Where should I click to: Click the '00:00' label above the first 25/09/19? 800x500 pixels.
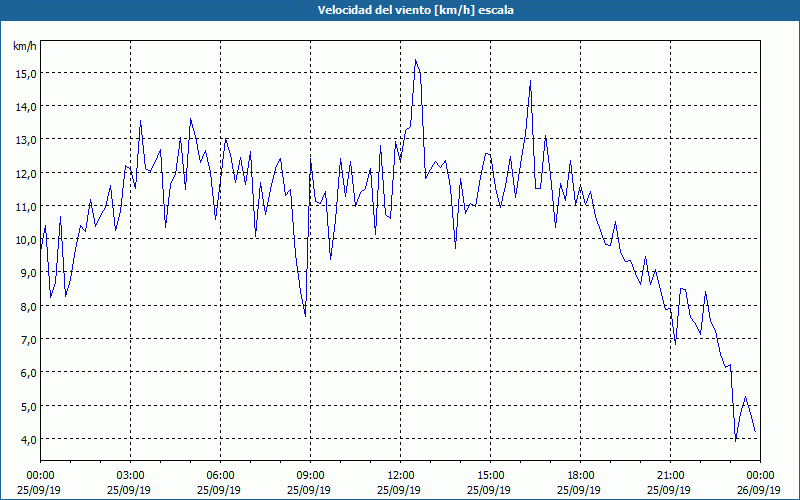(x=40, y=476)
